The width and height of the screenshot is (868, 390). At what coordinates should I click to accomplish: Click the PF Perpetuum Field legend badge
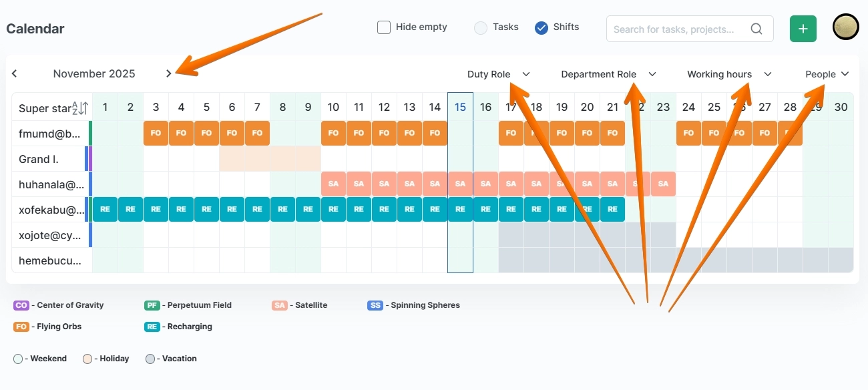(x=153, y=305)
